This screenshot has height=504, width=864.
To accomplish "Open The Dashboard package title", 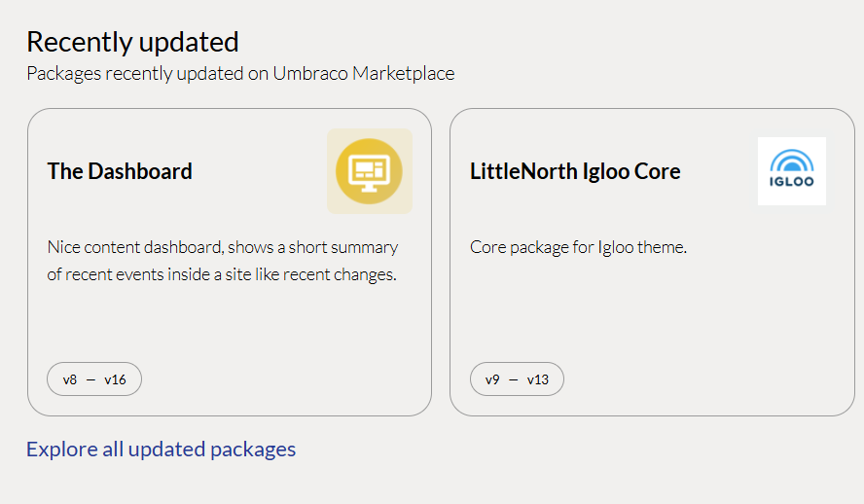I will pos(120,171).
